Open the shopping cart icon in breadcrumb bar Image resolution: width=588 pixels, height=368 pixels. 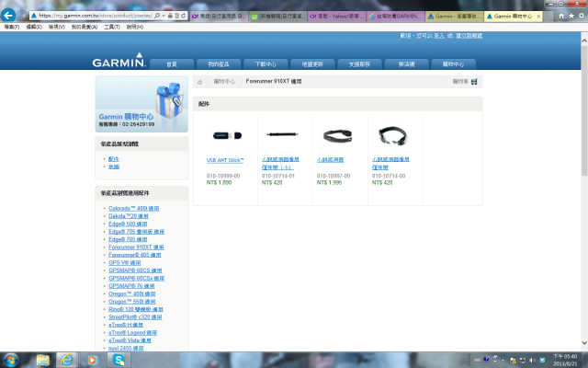coord(474,82)
